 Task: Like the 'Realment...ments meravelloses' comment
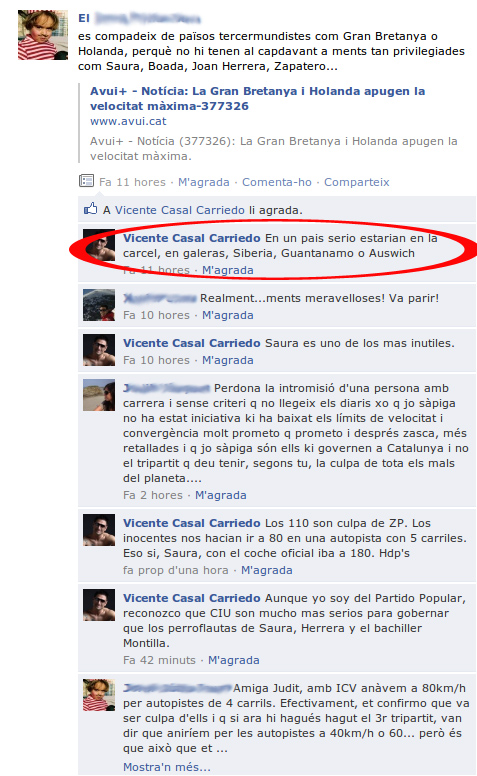228,315
